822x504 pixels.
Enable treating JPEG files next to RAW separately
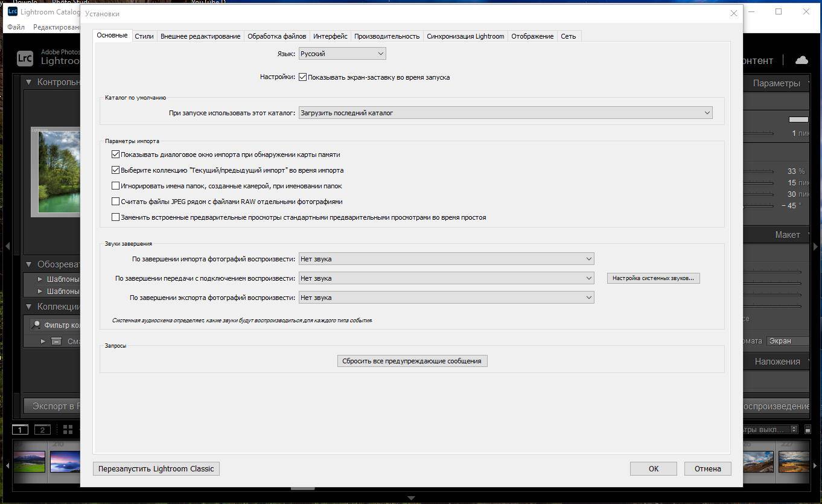[116, 202]
